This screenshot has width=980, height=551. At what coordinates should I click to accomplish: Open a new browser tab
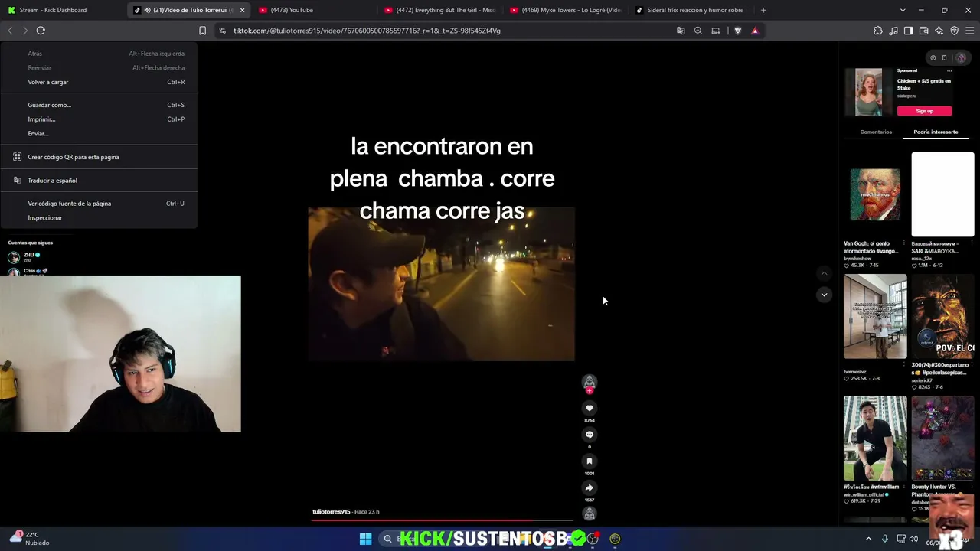coord(763,10)
